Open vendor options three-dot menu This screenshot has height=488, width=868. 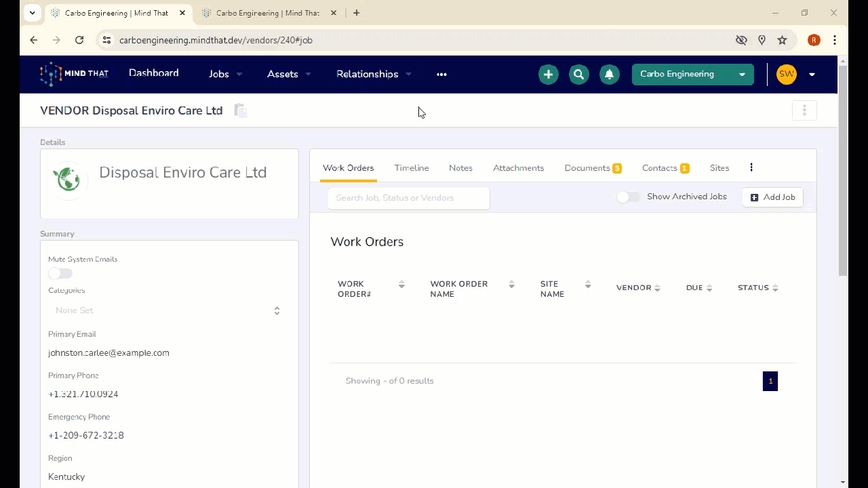804,110
